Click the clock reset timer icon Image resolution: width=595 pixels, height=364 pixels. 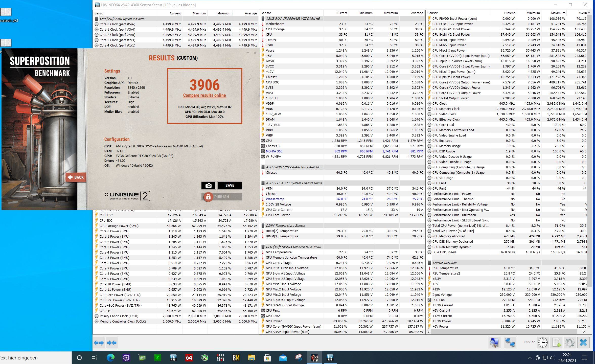point(542,343)
